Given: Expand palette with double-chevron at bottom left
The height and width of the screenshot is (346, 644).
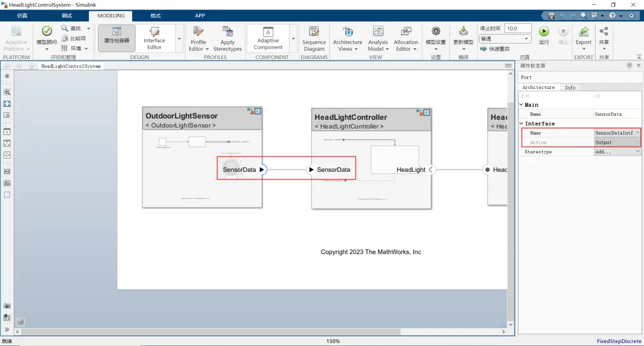Looking at the screenshot, I should (7, 329).
